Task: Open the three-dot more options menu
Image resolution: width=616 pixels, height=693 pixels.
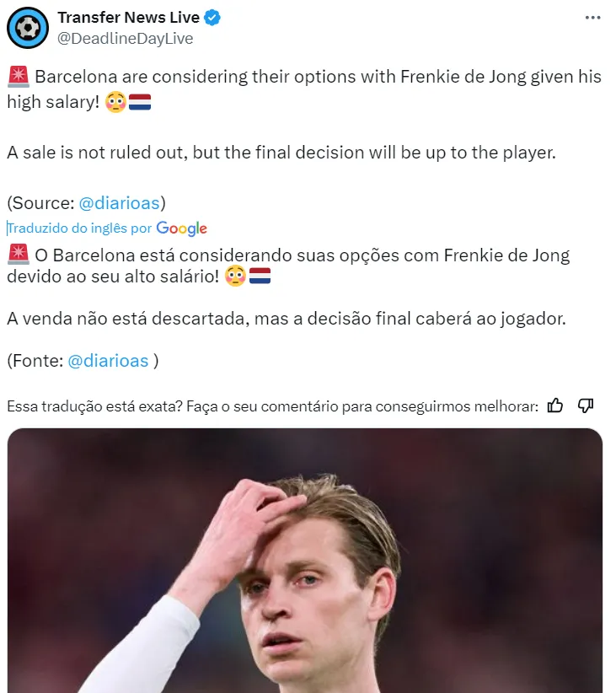Action: [x=592, y=18]
